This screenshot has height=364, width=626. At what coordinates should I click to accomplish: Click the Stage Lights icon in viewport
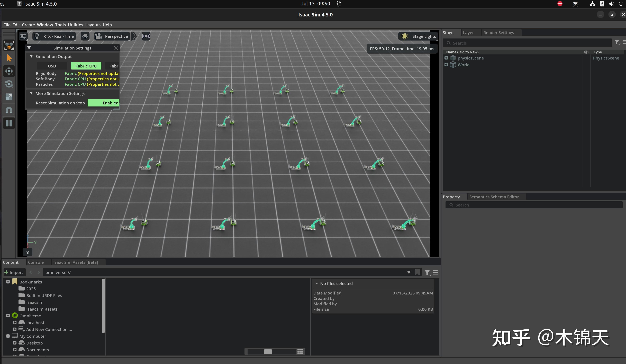(405, 36)
